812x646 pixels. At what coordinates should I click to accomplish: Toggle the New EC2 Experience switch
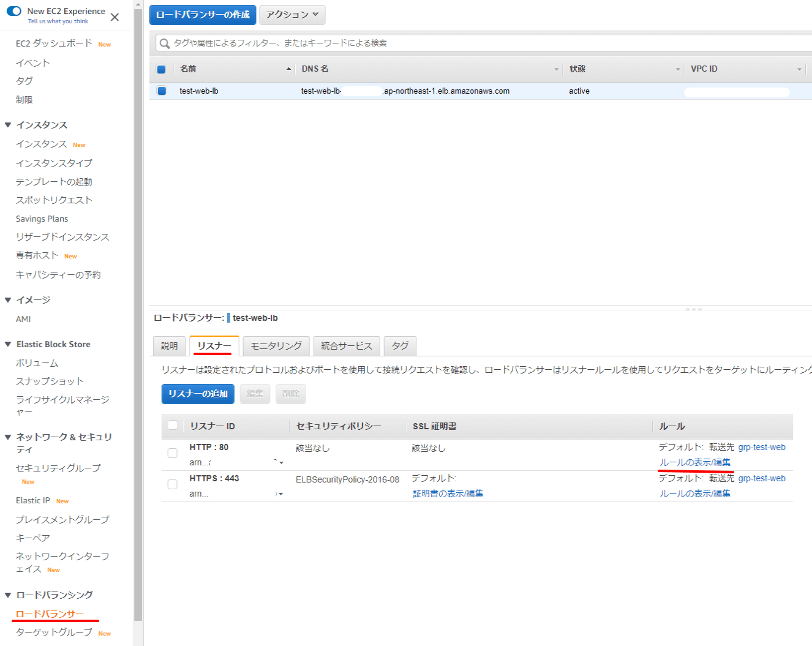[14, 11]
